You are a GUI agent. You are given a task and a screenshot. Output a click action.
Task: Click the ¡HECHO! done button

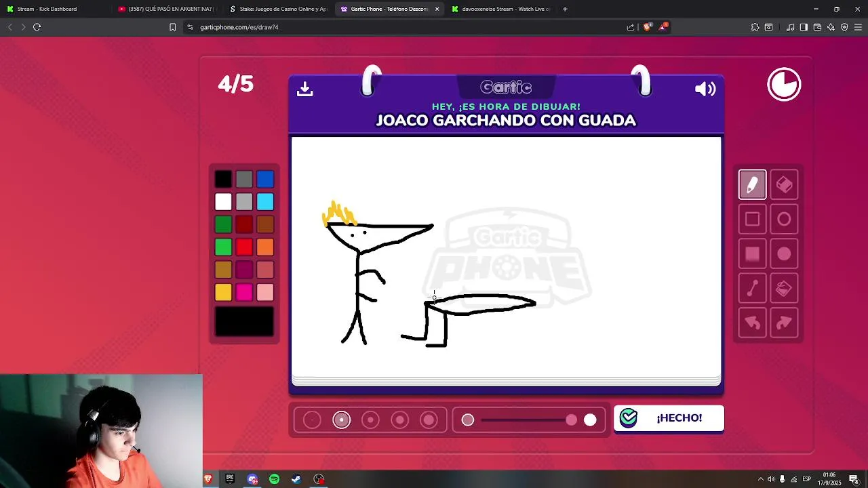[669, 418]
